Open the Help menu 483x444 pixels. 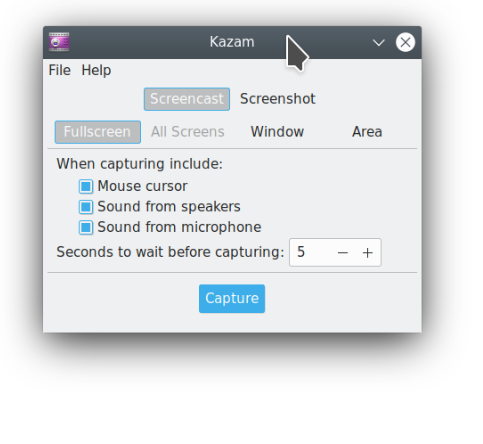(x=96, y=70)
